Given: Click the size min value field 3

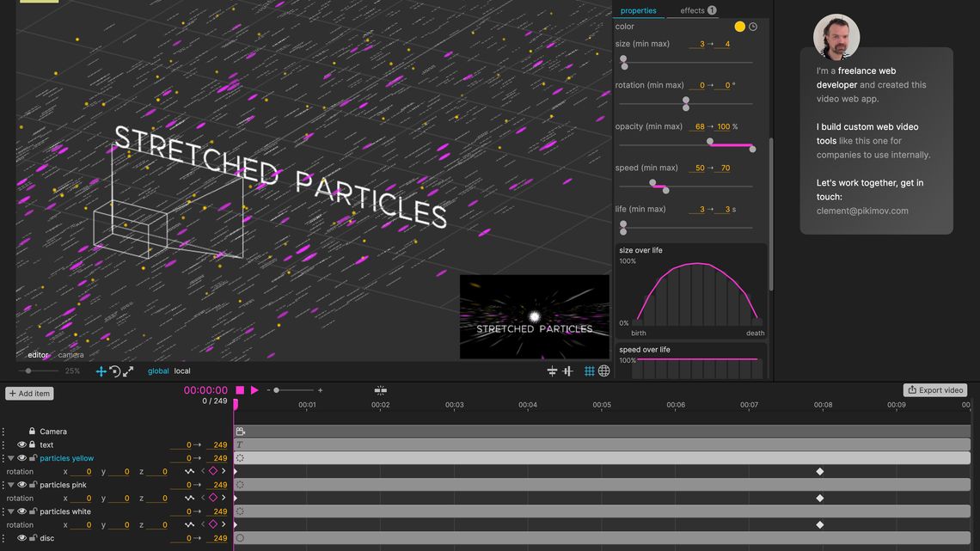Looking at the screenshot, I should pyautogui.click(x=697, y=44).
